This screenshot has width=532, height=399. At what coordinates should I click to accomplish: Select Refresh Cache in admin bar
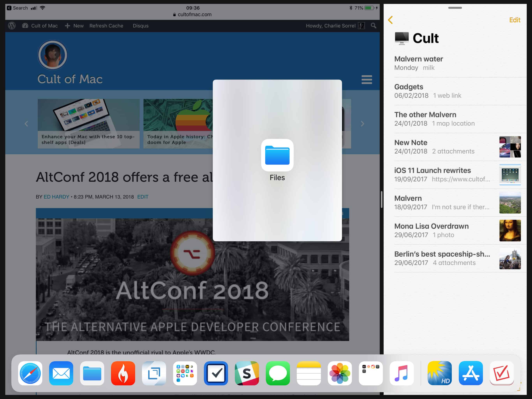106,26
